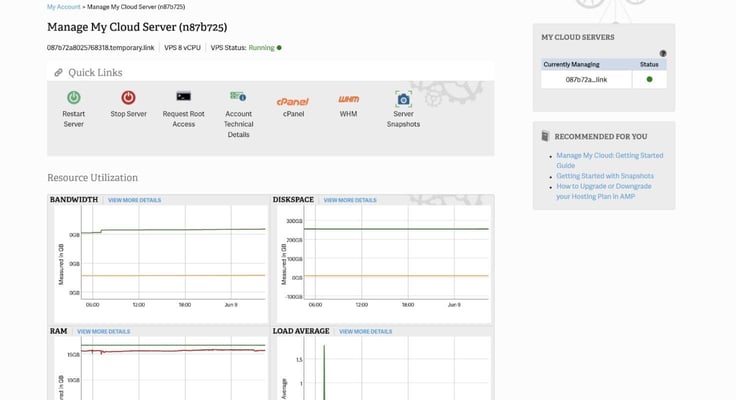Screen dimensions: 736x400
Task: Select 087b72a...link server row
Action: coord(604,79)
